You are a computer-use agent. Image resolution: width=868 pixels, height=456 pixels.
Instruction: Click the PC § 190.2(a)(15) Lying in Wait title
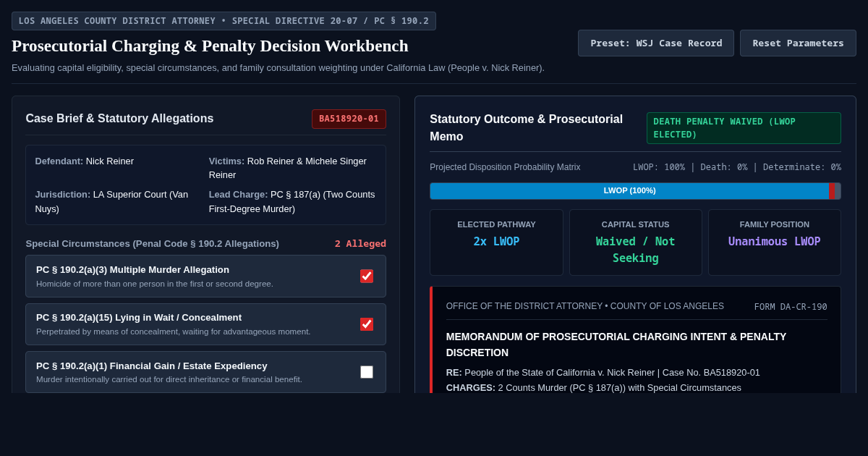(139, 318)
